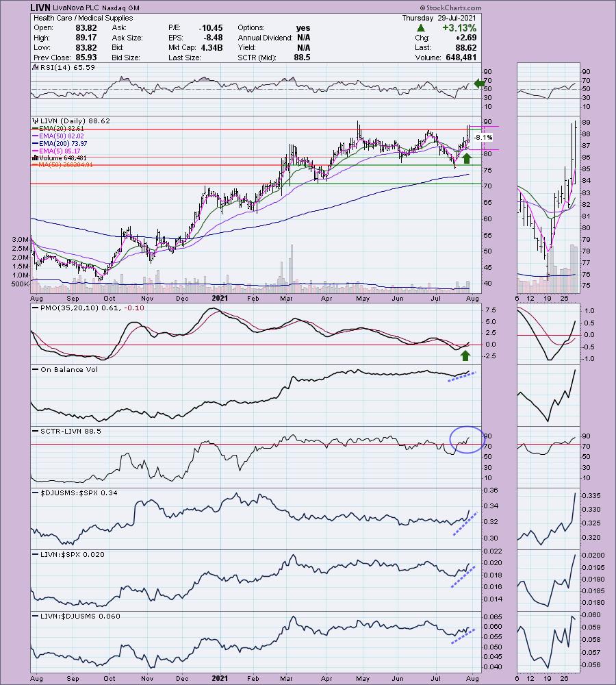Click the 'Volume 648,481' legend entry

tap(59, 158)
